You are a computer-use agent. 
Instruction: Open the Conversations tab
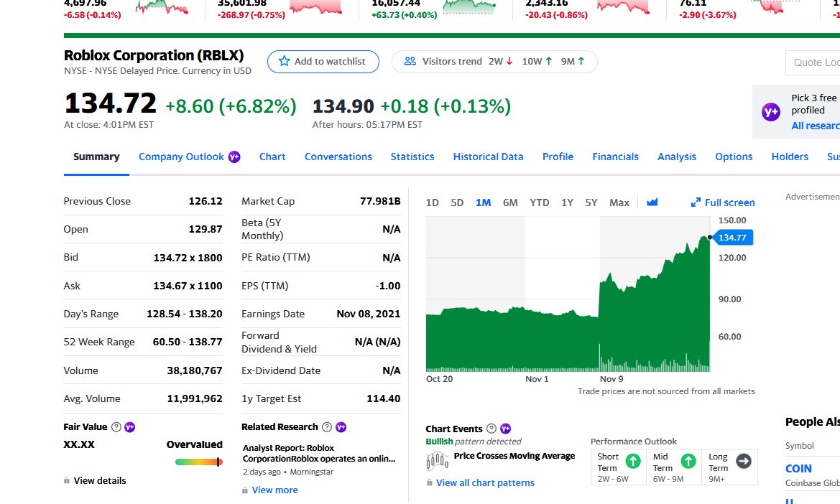(x=338, y=157)
